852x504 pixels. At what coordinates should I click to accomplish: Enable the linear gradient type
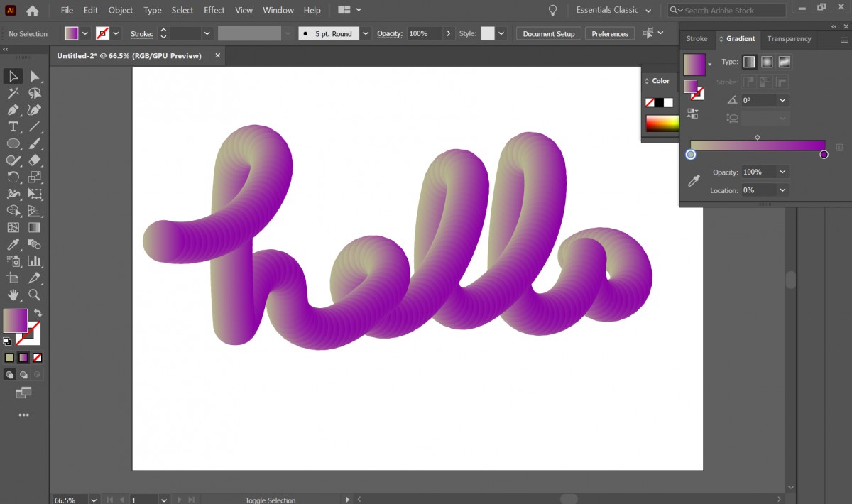pyautogui.click(x=749, y=62)
